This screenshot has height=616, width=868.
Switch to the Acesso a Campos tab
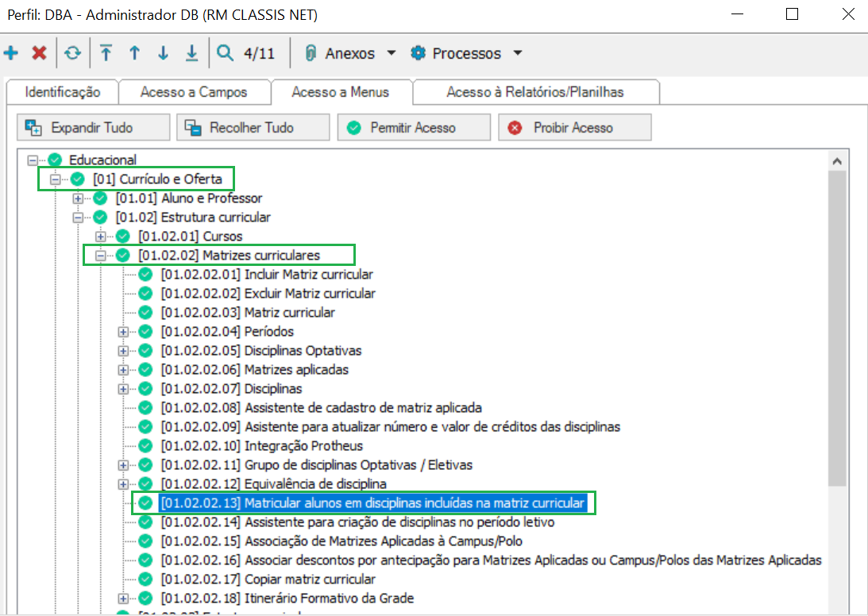pyautogui.click(x=194, y=92)
